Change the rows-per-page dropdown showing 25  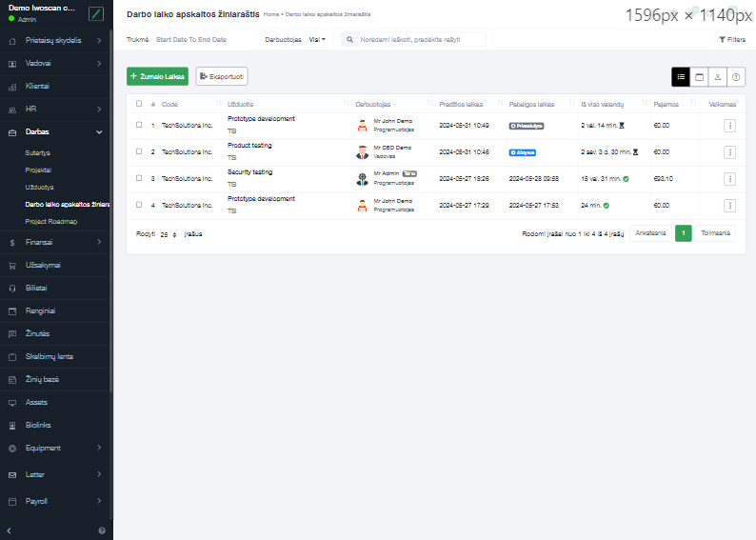(169, 233)
